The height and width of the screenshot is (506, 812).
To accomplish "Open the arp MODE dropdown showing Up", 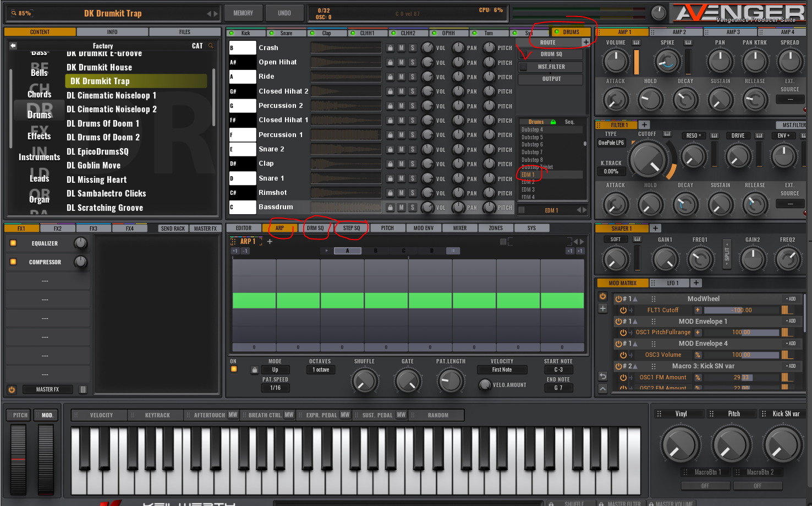I will [x=275, y=370].
